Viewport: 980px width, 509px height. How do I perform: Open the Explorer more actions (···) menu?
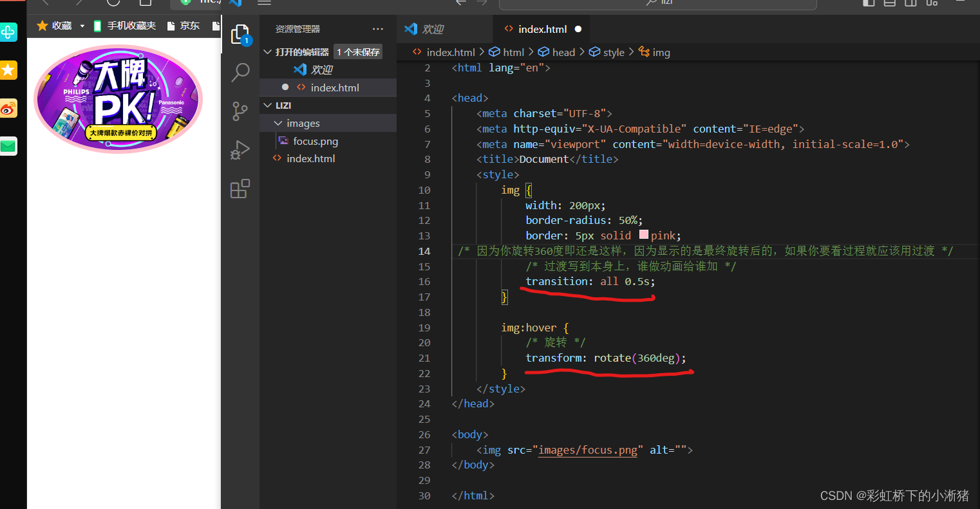377,29
